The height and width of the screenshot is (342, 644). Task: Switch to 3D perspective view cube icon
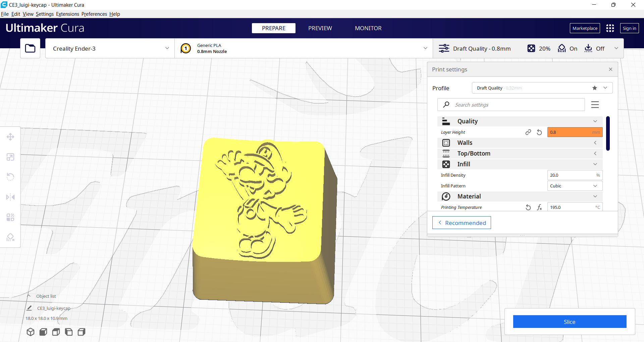pyautogui.click(x=31, y=332)
